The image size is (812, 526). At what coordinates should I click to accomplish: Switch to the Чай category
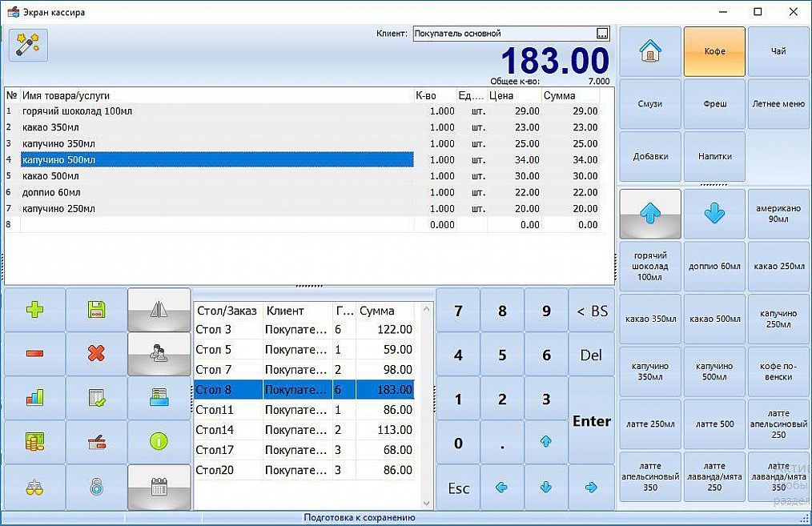pyautogui.click(x=778, y=51)
